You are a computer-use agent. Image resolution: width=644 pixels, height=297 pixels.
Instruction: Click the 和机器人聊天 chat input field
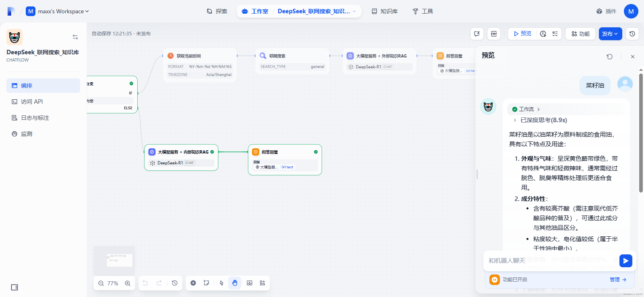tap(551, 260)
